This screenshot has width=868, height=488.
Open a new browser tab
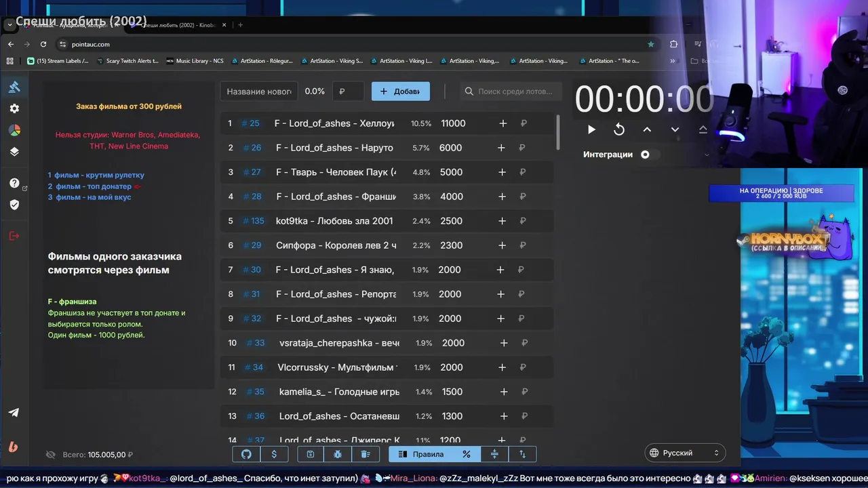click(x=240, y=25)
